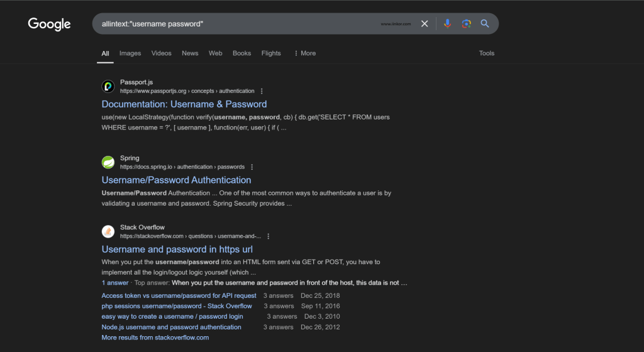Click the Dec 25, 2018 date text
This screenshot has width=644, height=352.
320,296
